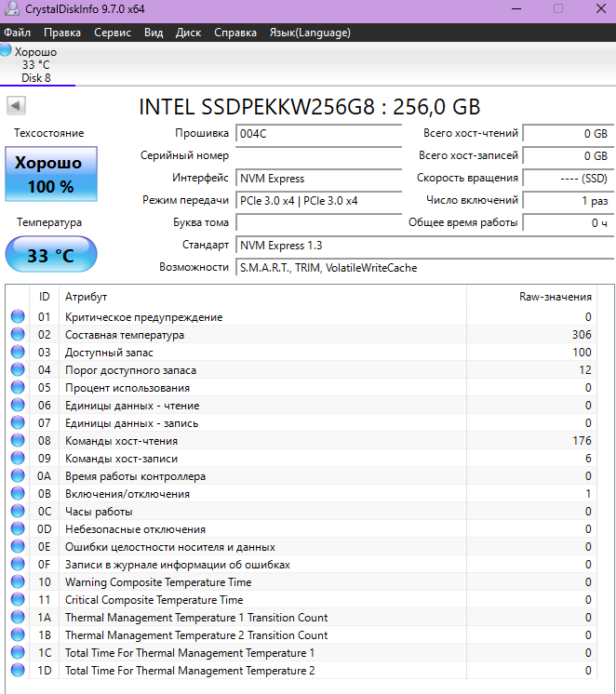Click the CrystalDiskInfo app icon in title bar
The image size is (616, 694).
click(x=11, y=8)
